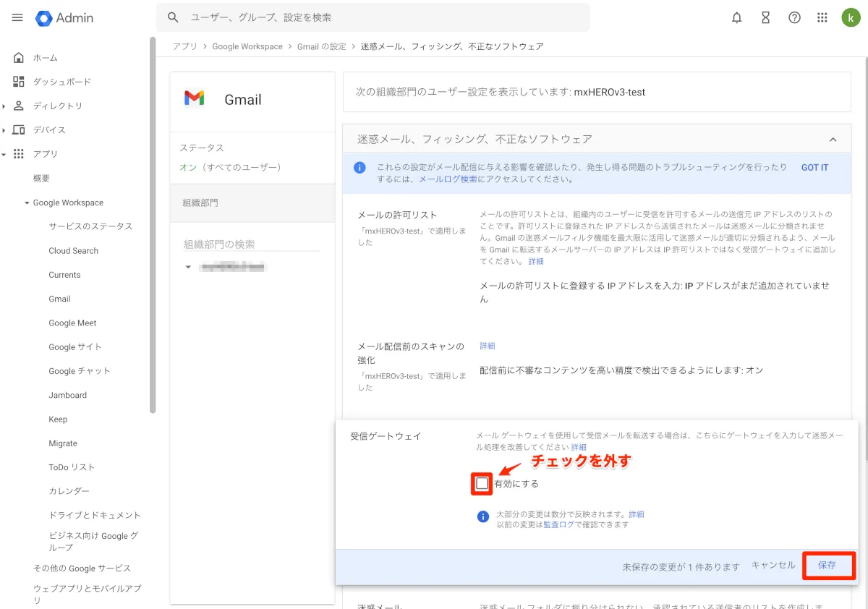
Task: Click メール配信前のスキャンの強化 setting
Action: point(596,367)
